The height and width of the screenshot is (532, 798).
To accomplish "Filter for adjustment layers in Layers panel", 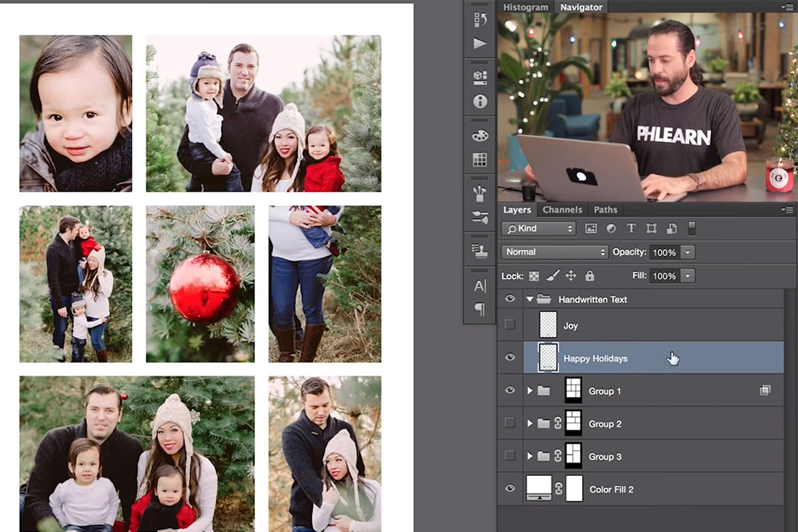I will [610, 228].
